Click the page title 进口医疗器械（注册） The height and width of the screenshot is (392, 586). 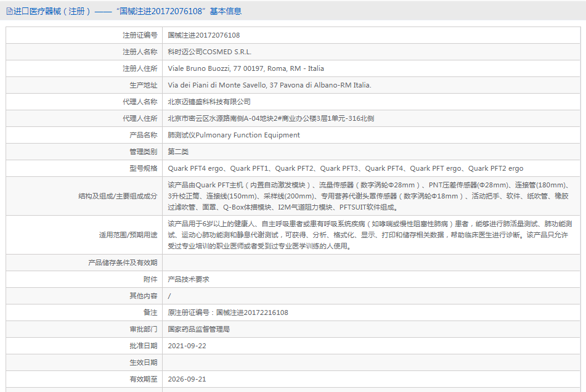coord(52,11)
